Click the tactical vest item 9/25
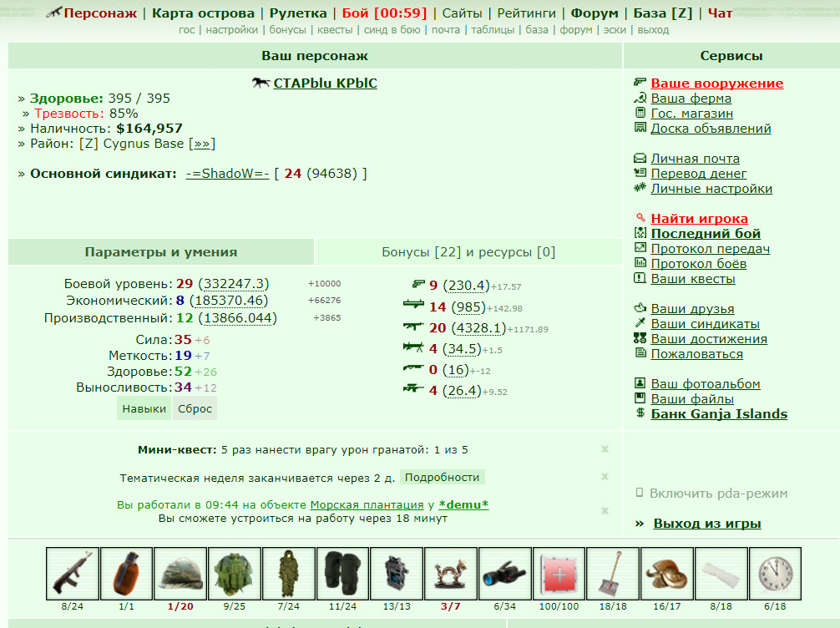The width and height of the screenshot is (840, 628). point(235,574)
